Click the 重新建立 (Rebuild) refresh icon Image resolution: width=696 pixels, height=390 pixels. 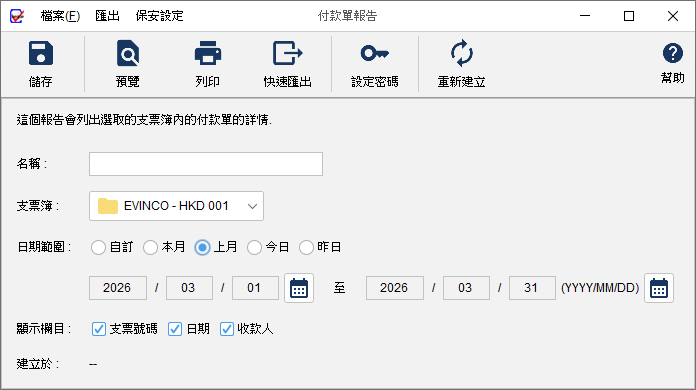[x=461, y=53]
